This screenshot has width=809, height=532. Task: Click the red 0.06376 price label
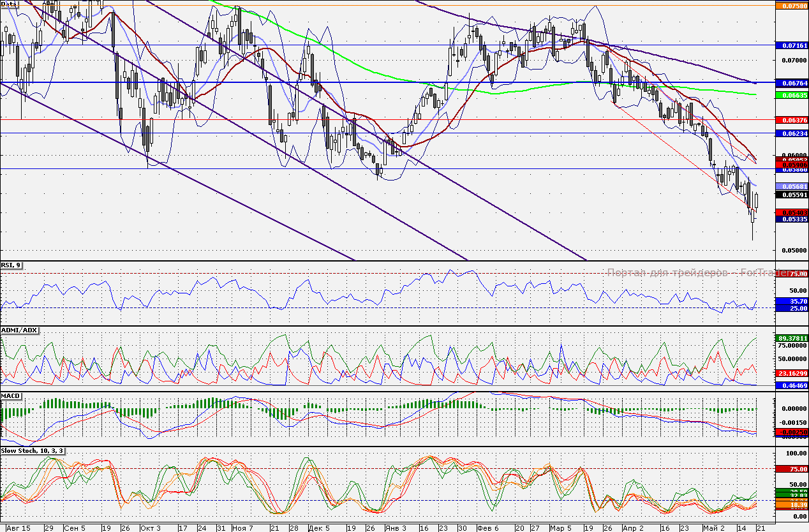click(791, 120)
